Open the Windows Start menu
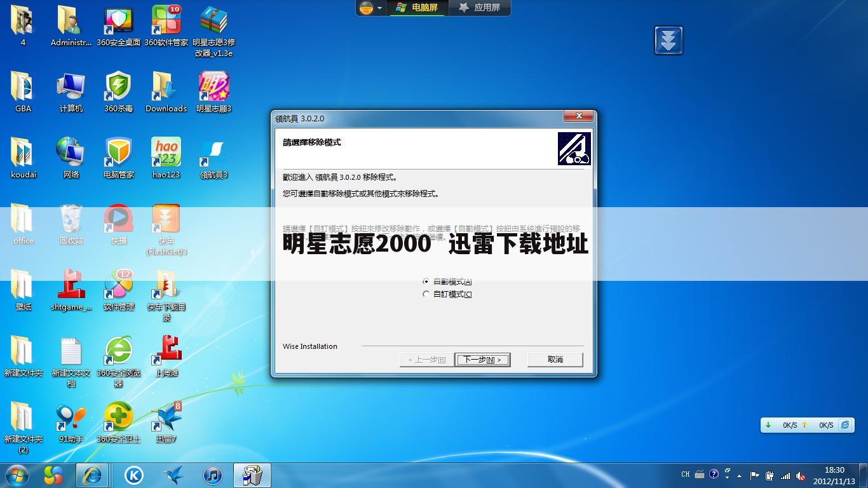The height and width of the screenshot is (488, 868). (x=17, y=475)
